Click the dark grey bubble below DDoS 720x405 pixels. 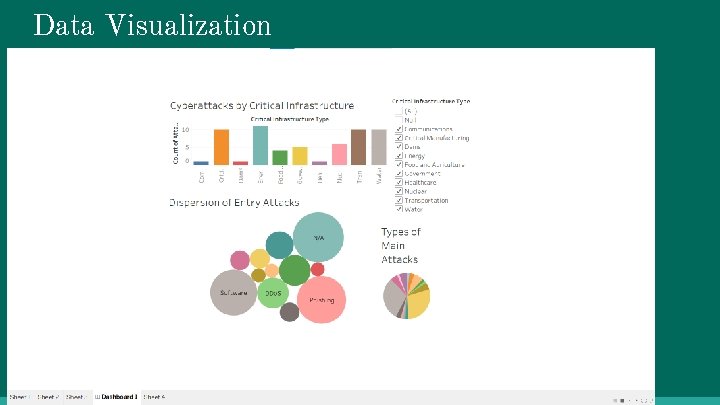[289, 312]
